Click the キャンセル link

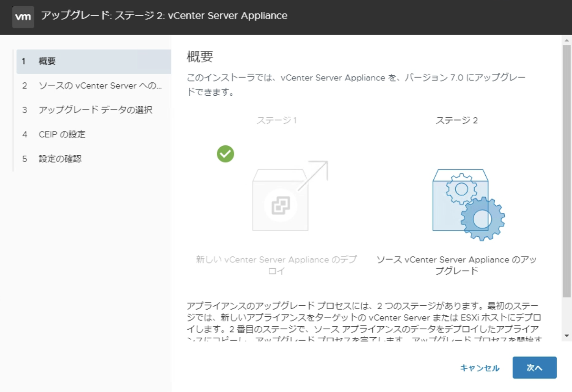pos(480,368)
